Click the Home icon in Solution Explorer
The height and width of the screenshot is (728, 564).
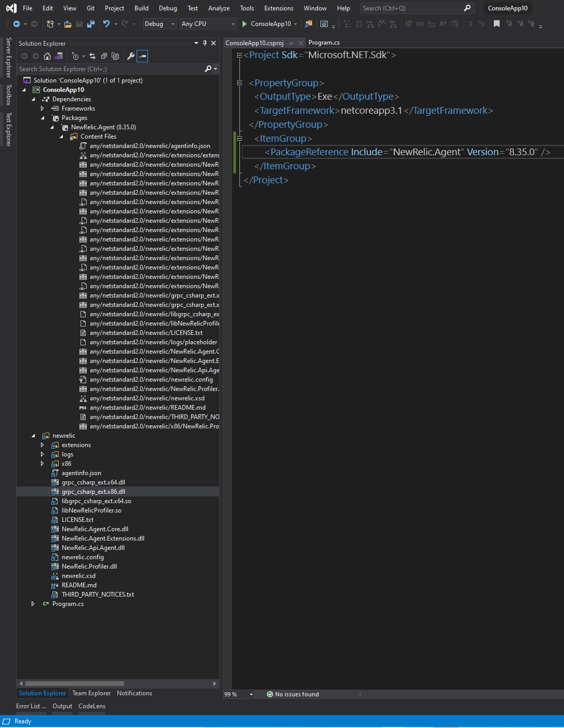point(47,56)
